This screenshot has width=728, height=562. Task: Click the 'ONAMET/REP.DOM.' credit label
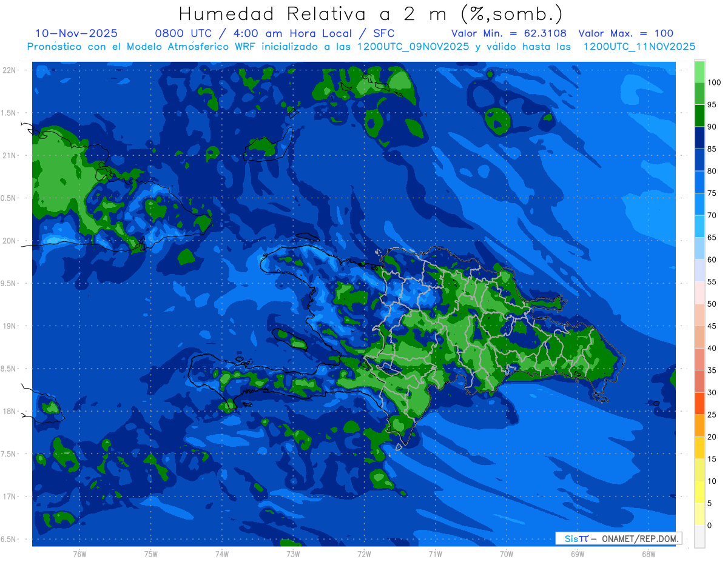point(639,538)
